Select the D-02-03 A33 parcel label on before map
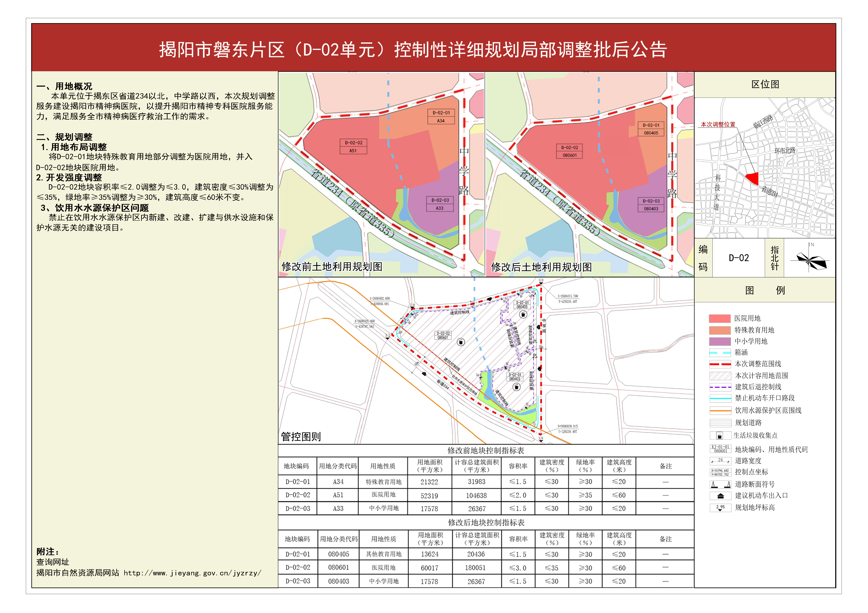The width and height of the screenshot is (868, 613). click(x=440, y=204)
